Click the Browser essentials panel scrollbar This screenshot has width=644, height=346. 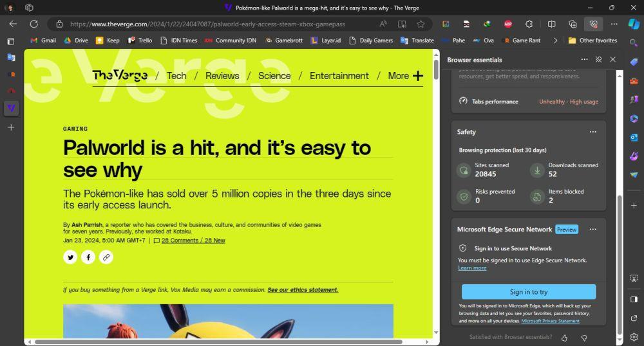(x=620, y=265)
